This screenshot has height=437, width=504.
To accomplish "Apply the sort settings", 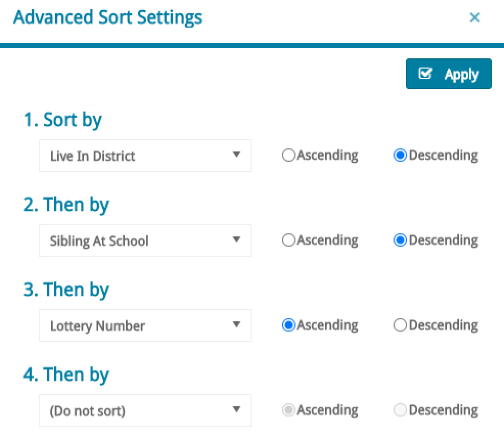I will [x=449, y=74].
